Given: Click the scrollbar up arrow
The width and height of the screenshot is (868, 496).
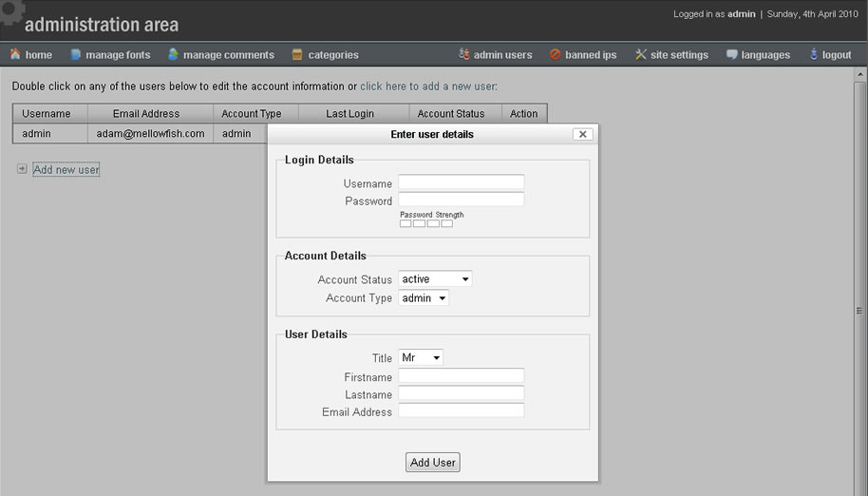Looking at the screenshot, I should coord(859,74).
